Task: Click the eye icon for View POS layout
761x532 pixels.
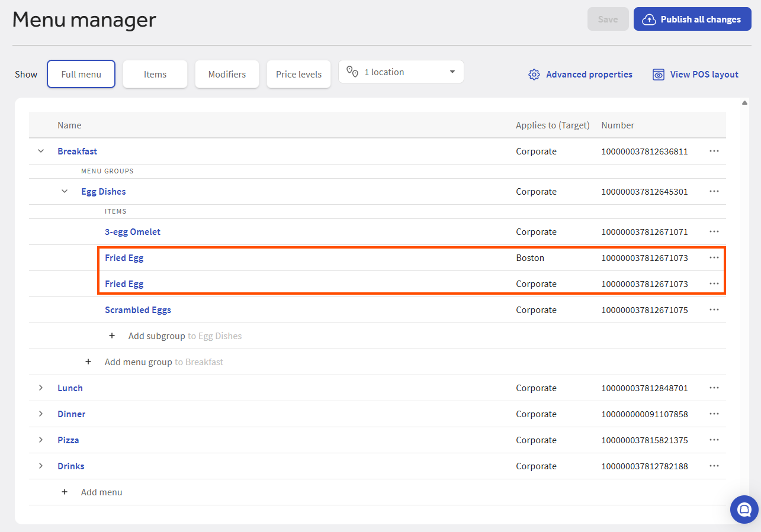Action: click(x=659, y=75)
